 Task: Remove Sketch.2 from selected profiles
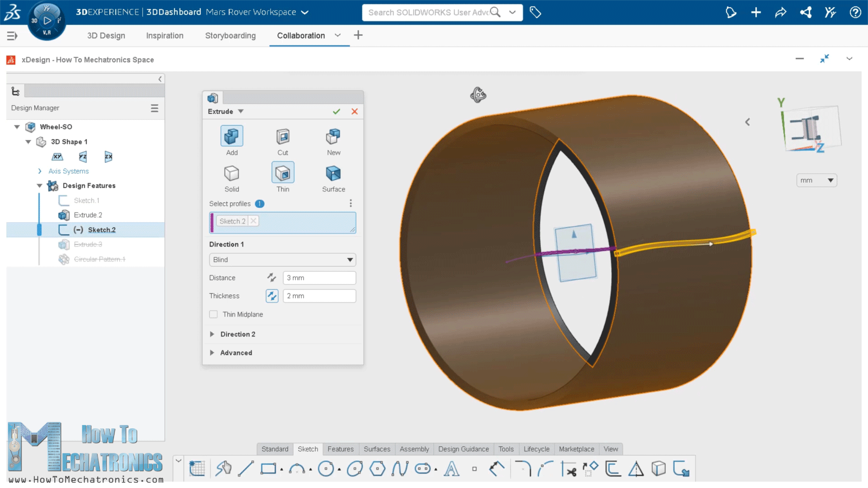click(x=253, y=221)
